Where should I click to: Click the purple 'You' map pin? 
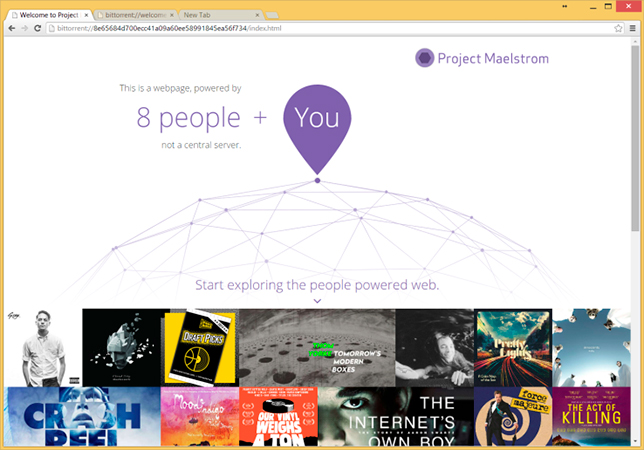(x=317, y=129)
